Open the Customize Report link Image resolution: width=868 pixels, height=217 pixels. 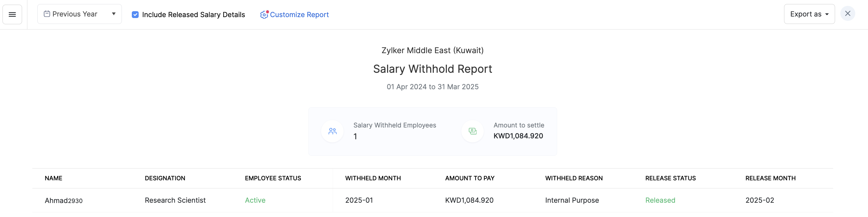[299, 15]
